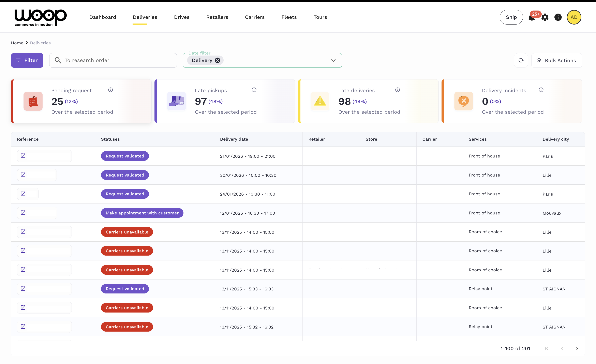Show info tooltip for Pending request
The width and height of the screenshot is (596, 364).
(x=110, y=90)
